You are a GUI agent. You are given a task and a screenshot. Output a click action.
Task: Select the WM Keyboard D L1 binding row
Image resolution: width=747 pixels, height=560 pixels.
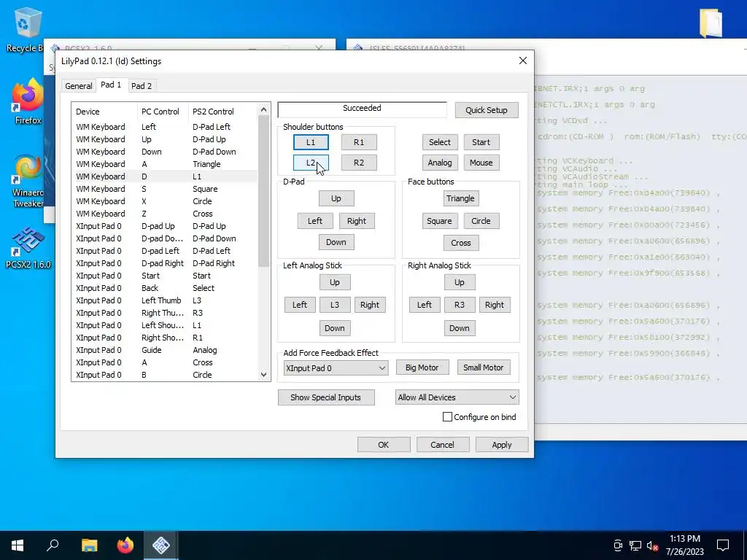pyautogui.click(x=166, y=176)
